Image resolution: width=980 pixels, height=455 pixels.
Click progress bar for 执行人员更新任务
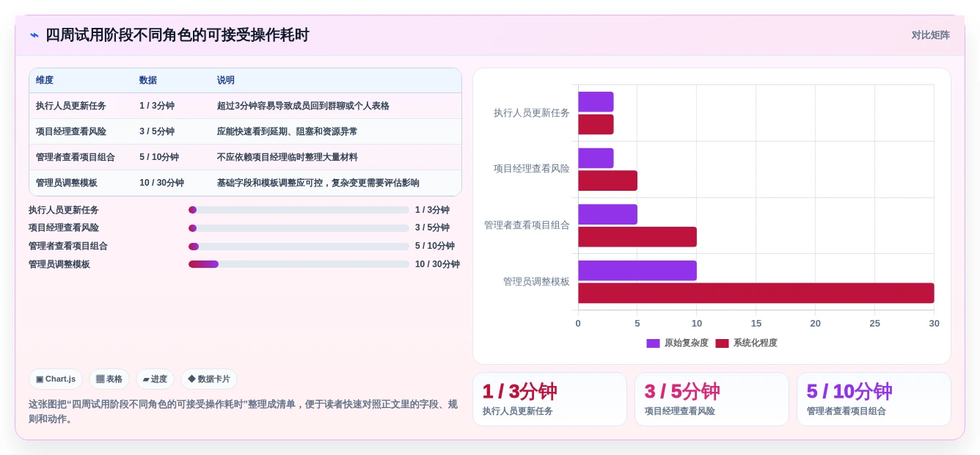coord(299,210)
